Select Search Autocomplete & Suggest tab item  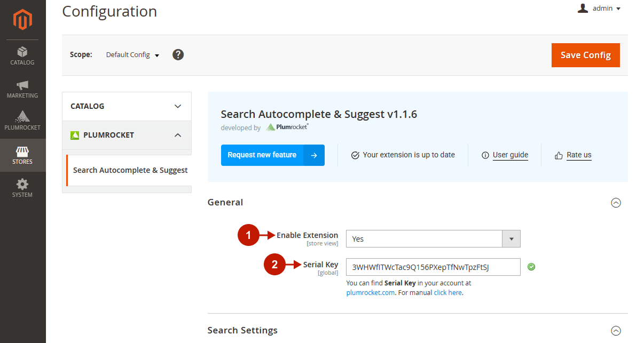[129, 170]
